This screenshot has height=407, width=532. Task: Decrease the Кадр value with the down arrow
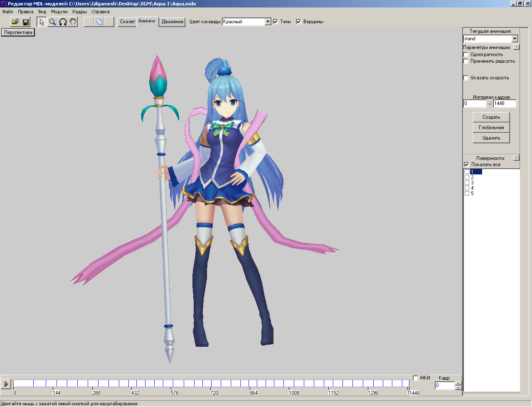[x=458, y=388]
